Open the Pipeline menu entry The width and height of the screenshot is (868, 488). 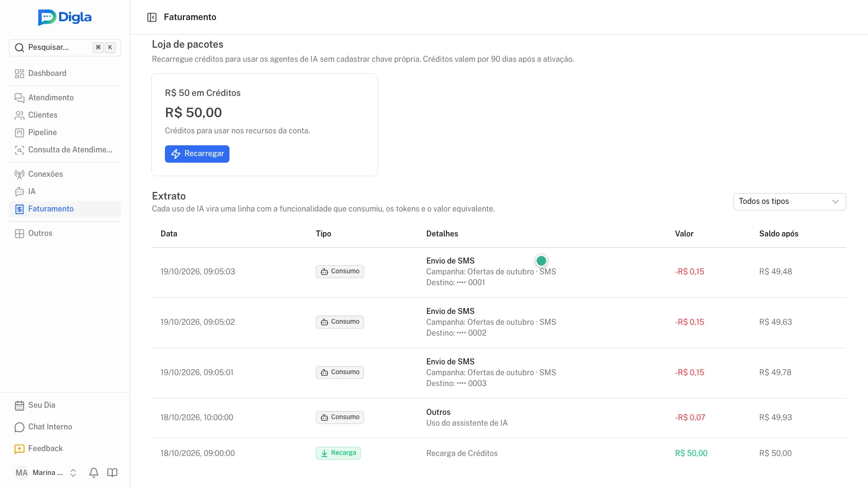[x=65, y=132]
